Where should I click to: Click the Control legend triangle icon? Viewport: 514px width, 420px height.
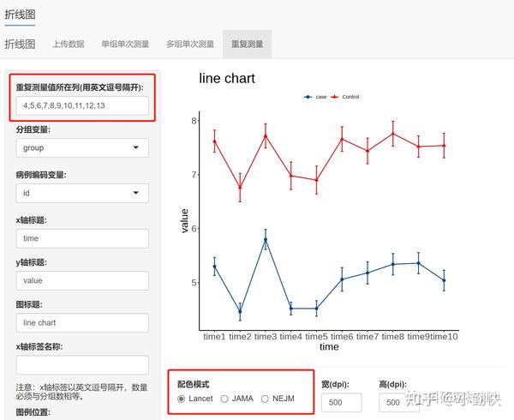(x=334, y=97)
